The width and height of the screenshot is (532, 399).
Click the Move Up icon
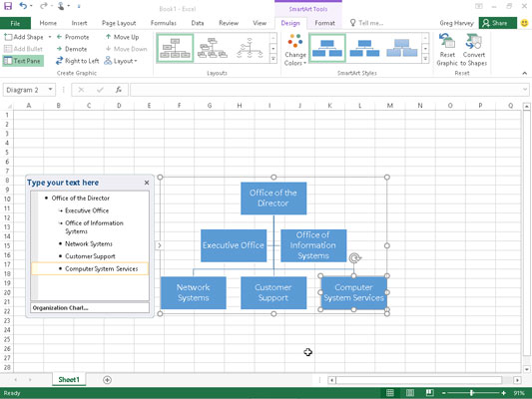pyautogui.click(x=108, y=37)
